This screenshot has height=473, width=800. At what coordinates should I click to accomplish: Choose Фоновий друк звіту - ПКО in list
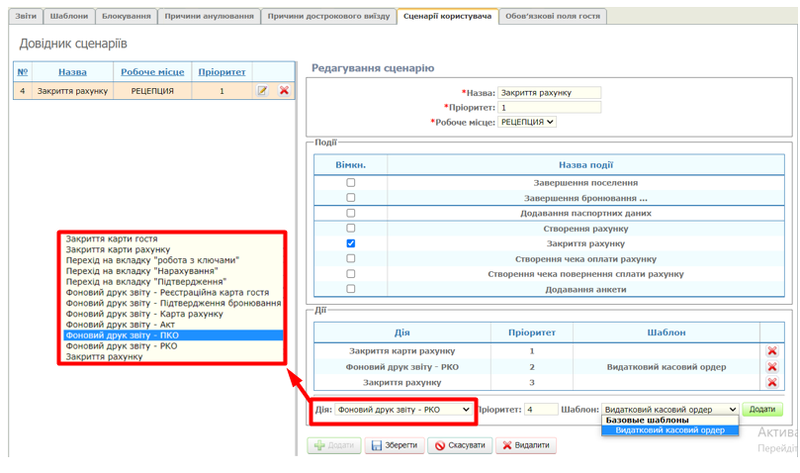coord(172,336)
